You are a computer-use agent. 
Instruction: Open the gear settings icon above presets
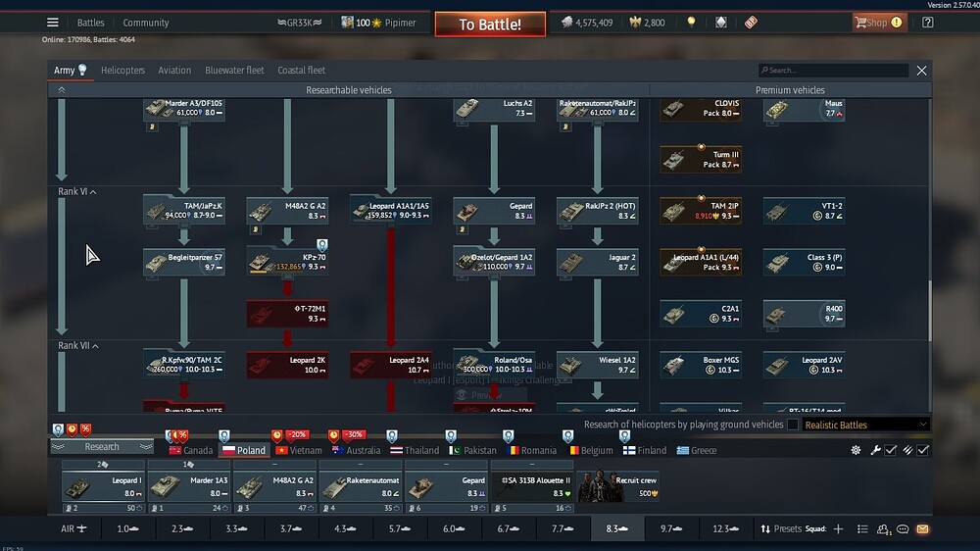pyautogui.click(x=856, y=450)
